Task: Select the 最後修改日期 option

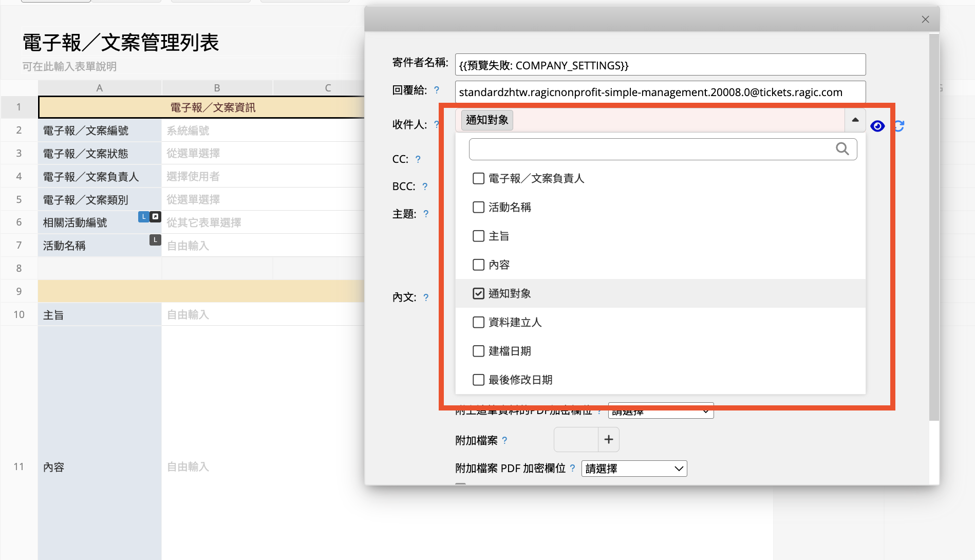Action: (520, 380)
